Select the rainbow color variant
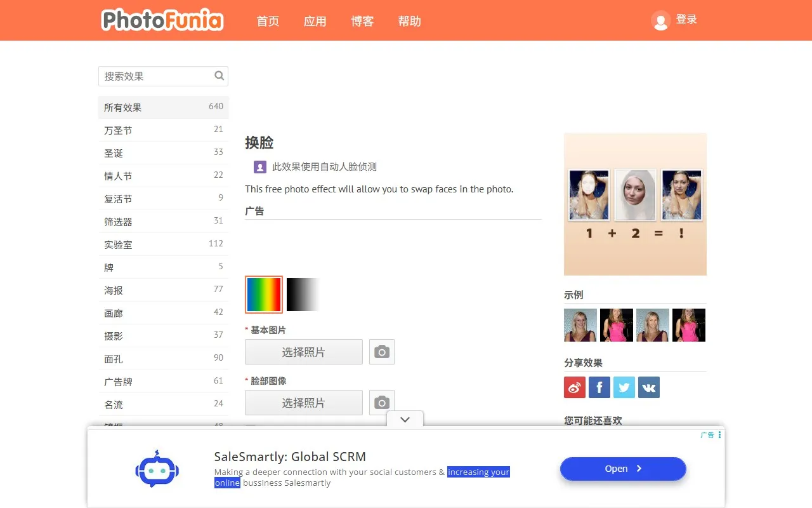The image size is (812, 508). pos(263,294)
